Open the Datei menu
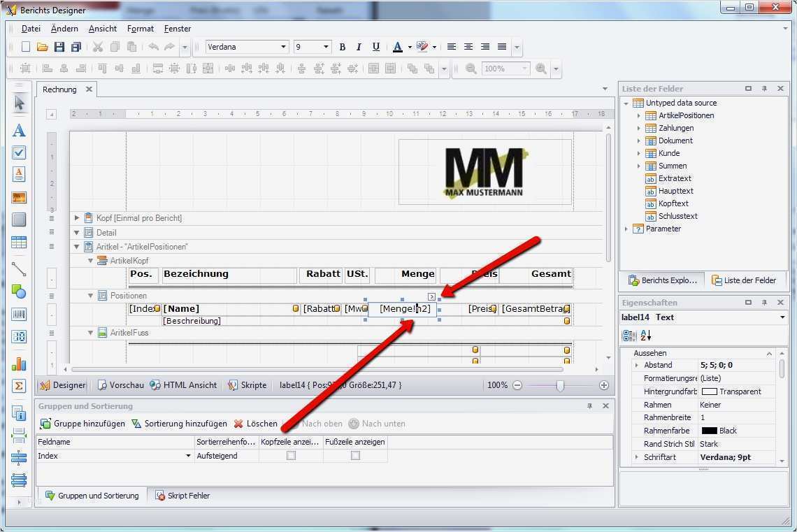Image resolution: width=797 pixels, height=532 pixels. point(31,29)
